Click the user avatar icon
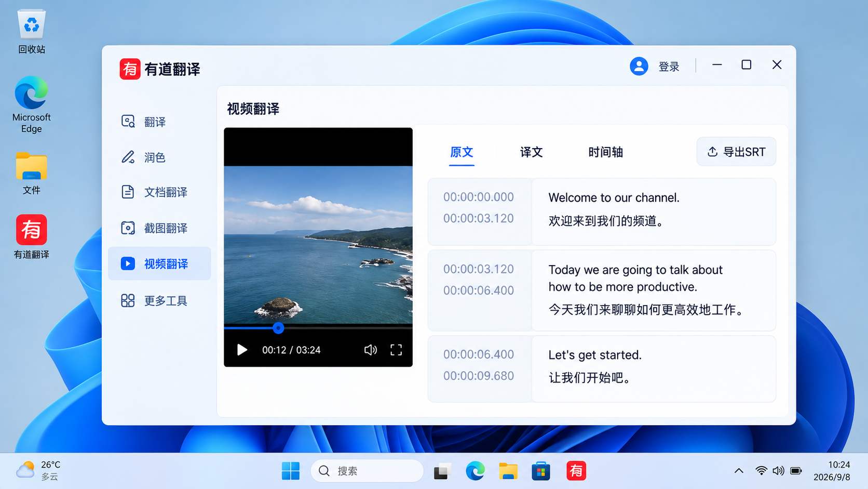868x489 pixels. coord(639,67)
